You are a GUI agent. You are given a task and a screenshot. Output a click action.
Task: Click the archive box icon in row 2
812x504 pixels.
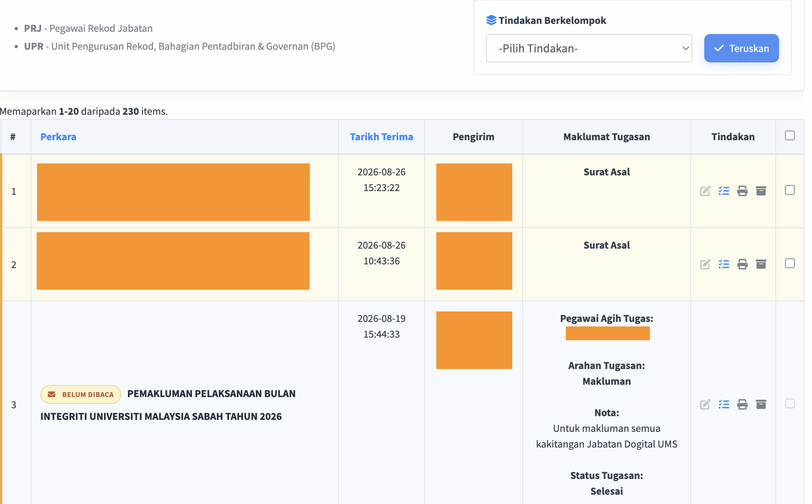[x=761, y=264]
